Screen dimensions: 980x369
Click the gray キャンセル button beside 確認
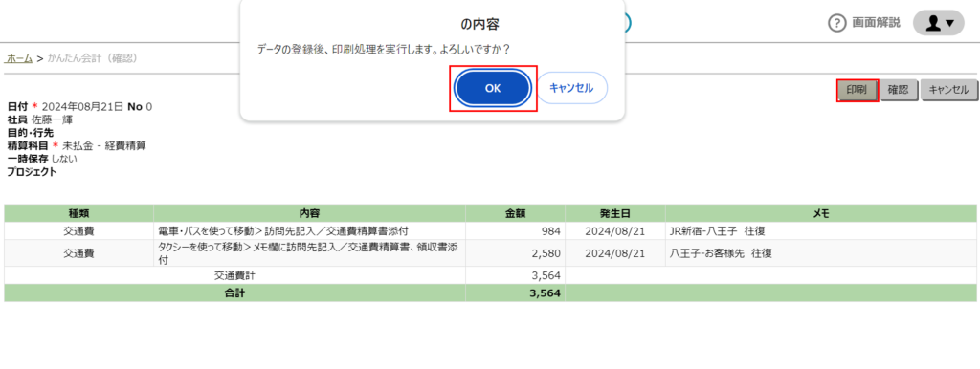[x=948, y=90]
